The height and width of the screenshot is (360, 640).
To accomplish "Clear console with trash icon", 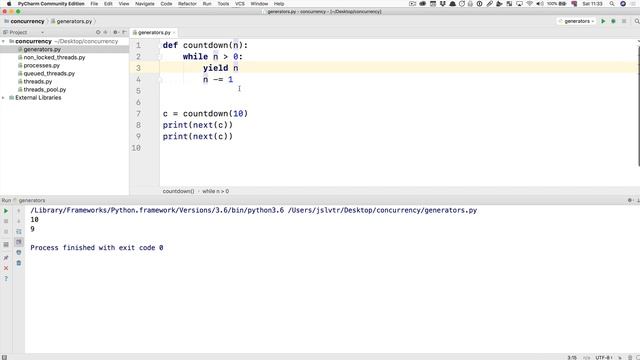I will pos(19,263).
